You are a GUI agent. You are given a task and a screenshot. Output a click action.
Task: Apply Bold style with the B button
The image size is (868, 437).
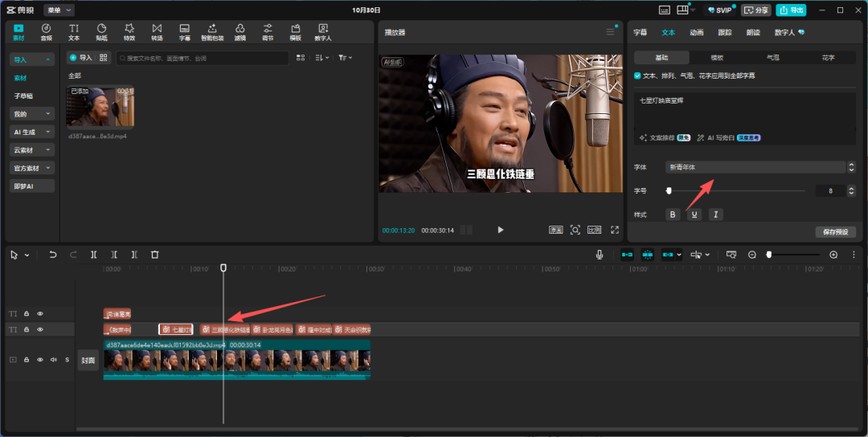point(673,214)
